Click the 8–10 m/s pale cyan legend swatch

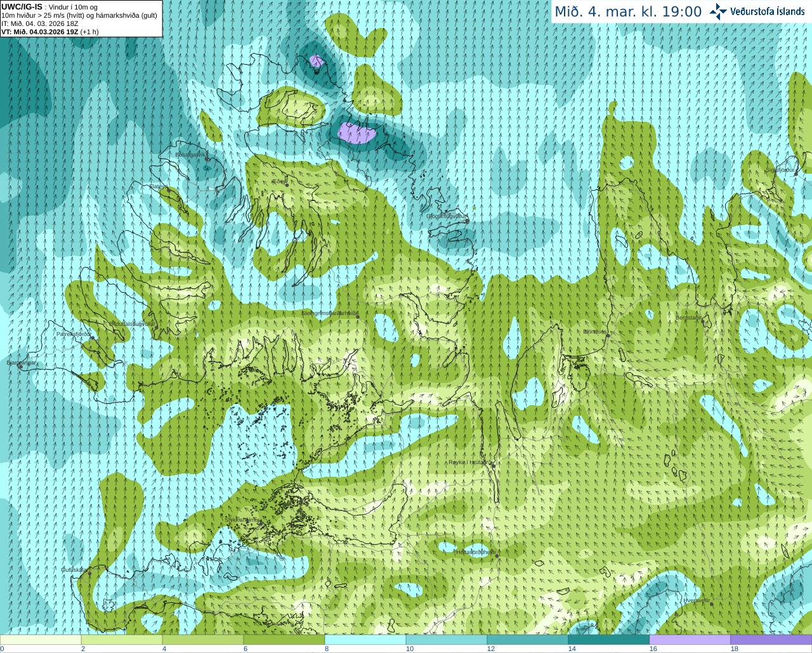coord(365,640)
